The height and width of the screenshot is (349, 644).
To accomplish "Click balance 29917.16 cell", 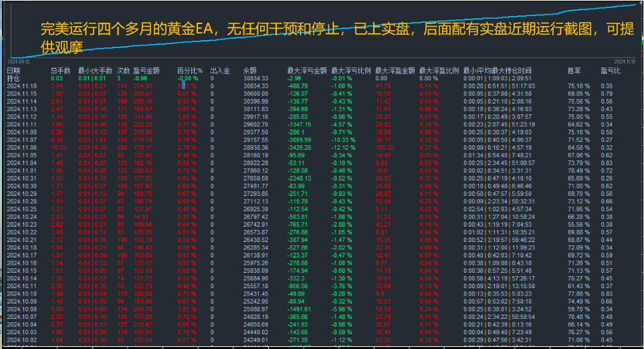I will (256, 117).
